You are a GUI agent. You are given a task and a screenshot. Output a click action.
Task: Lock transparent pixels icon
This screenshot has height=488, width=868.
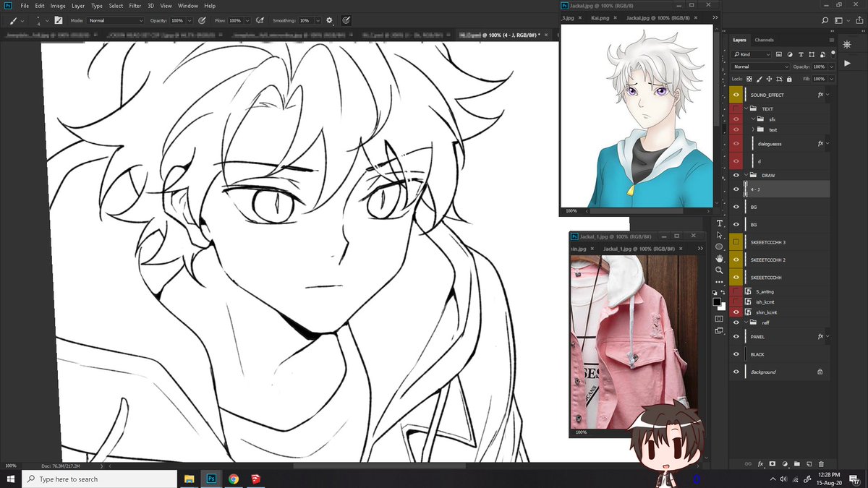point(749,79)
